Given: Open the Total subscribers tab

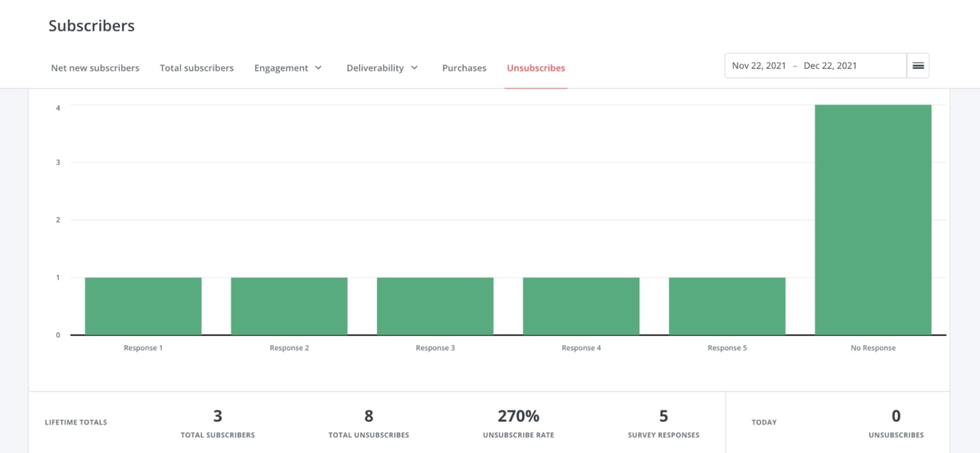Looking at the screenshot, I should pos(197,68).
